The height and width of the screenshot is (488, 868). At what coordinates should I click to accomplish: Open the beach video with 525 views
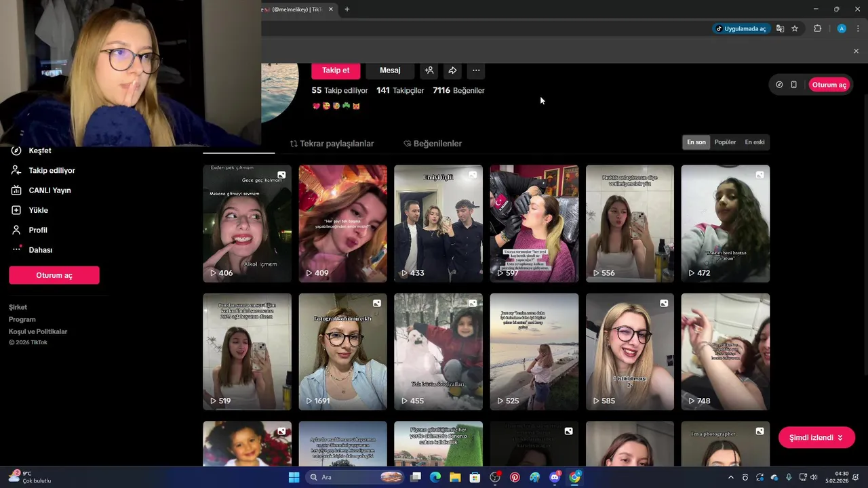(x=534, y=352)
